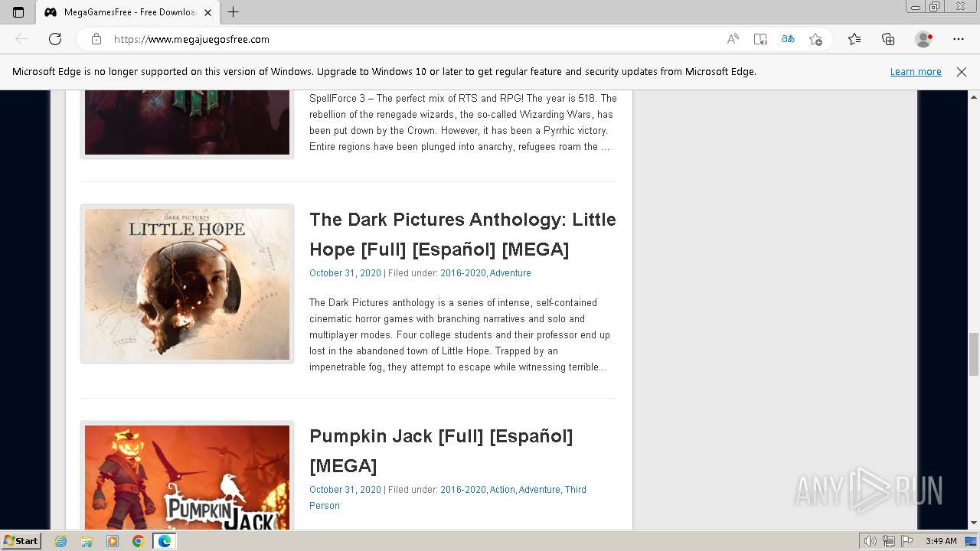Launch Internet Explorer from taskbar
This screenshot has height=551, width=980.
[x=60, y=541]
